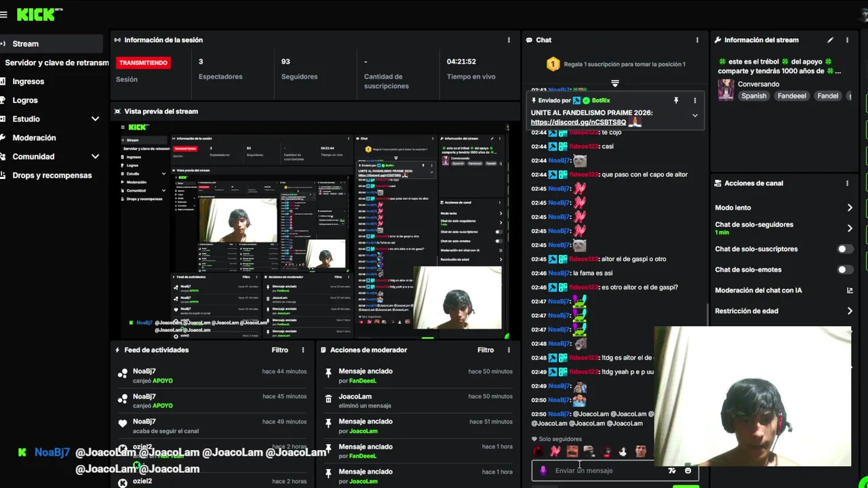This screenshot has width=868, height=488.
Task: Toggle Chat de solo-suscriptores switch
Action: pos(845,249)
